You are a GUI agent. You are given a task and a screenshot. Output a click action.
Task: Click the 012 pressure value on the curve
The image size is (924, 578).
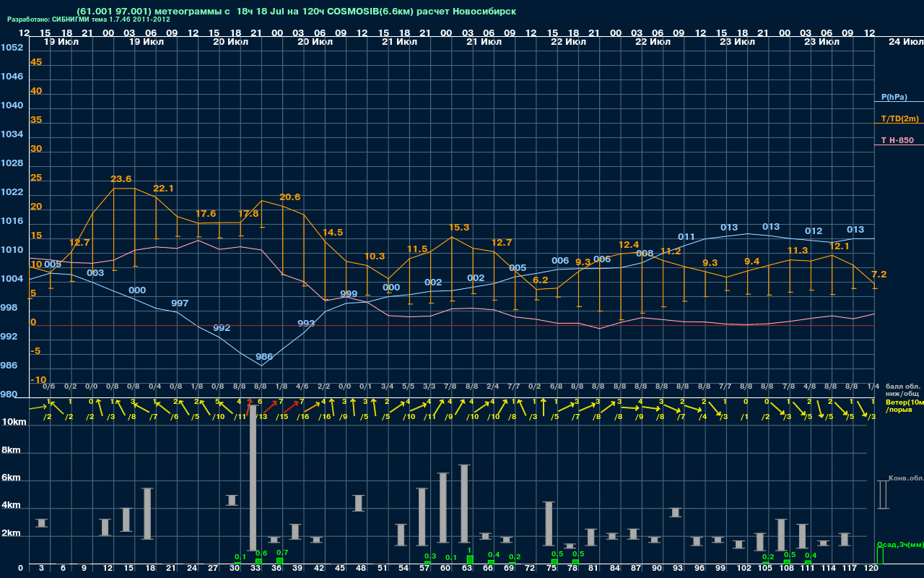click(814, 230)
